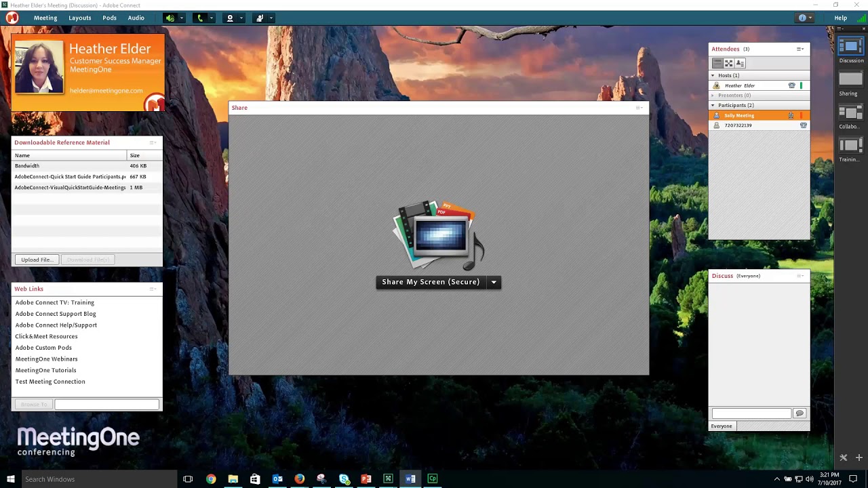The width and height of the screenshot is (868, 488).
Task: Click the phone icon beside 7207322139
Action: pos(804,125)
